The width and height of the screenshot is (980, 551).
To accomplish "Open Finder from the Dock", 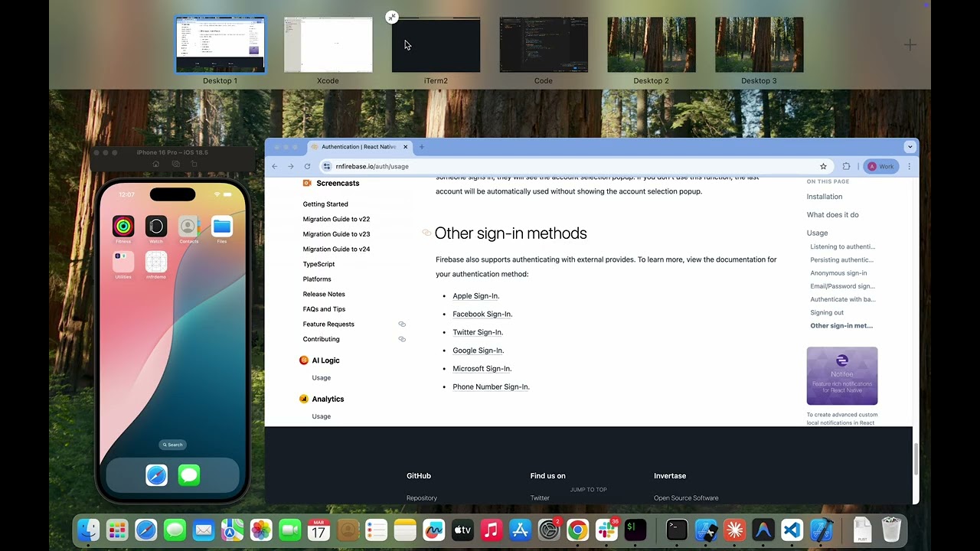I will click(89, 530).
